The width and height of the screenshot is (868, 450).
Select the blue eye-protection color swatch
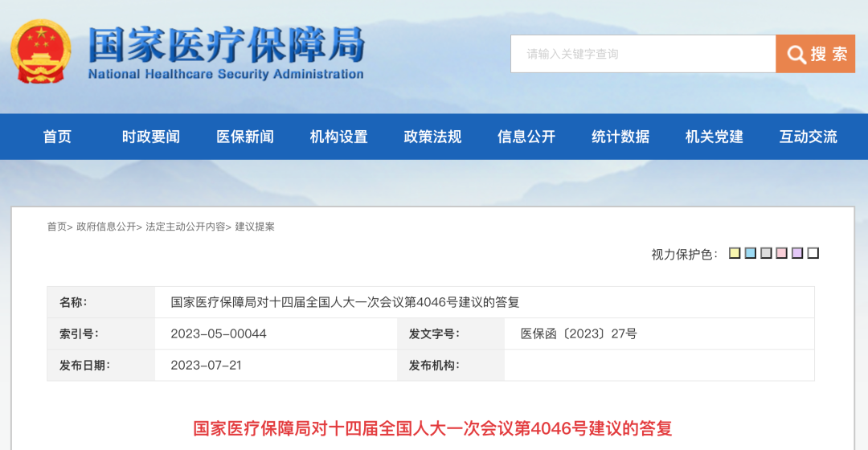pos(750,253)
